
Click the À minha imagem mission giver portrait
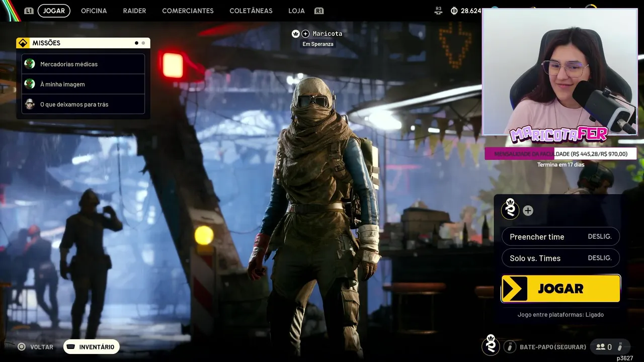(30, 84)
